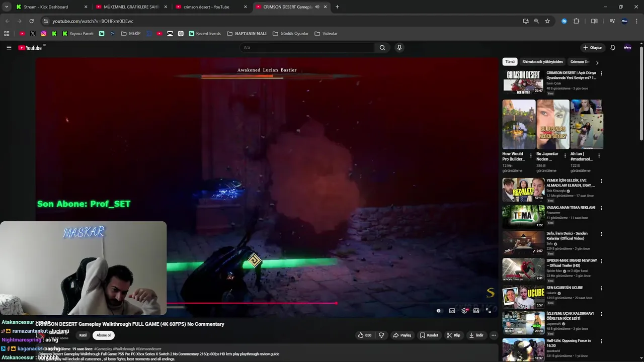Open a new browser tab
Viewport: 644px width, 362px height.
[x=337, y=7]
